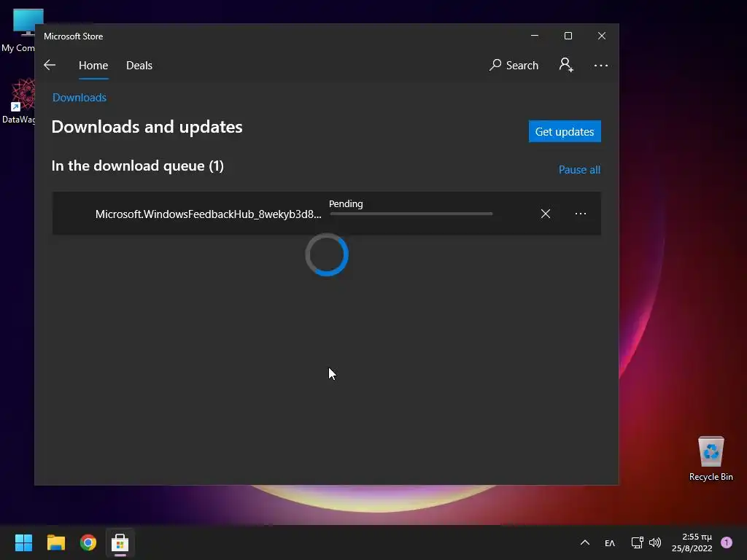Follow the Downloads breadcrumb link

79,98
